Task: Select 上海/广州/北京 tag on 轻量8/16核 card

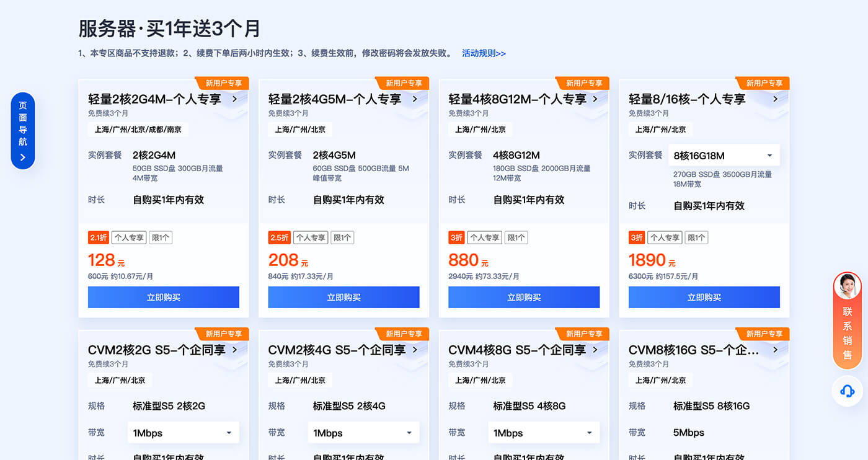Action: pyautogui.click(x=661, y=130)
